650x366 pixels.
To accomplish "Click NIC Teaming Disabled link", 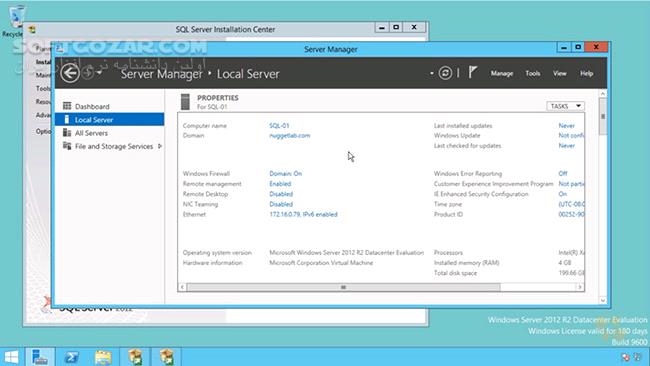I will (281, 204).
